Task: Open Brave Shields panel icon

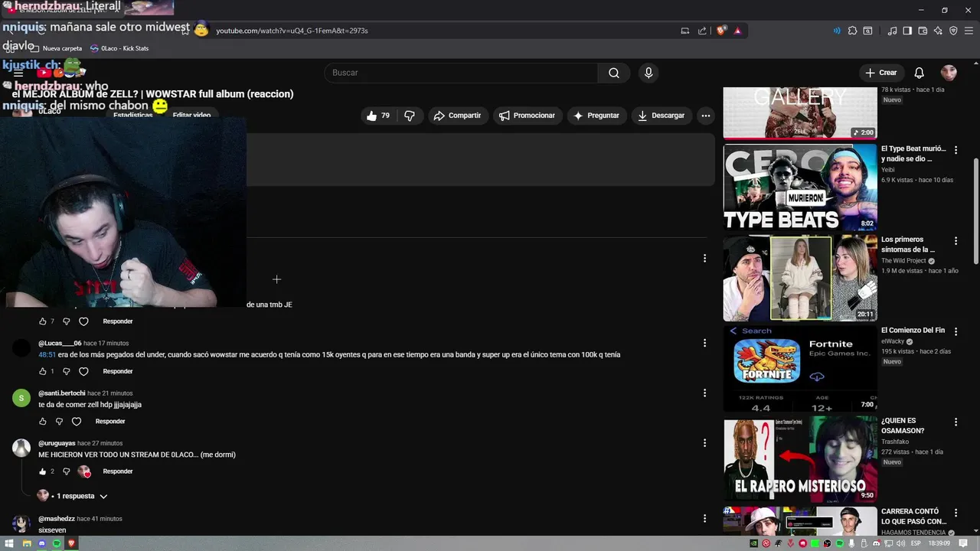Action: tap(721, 31)
